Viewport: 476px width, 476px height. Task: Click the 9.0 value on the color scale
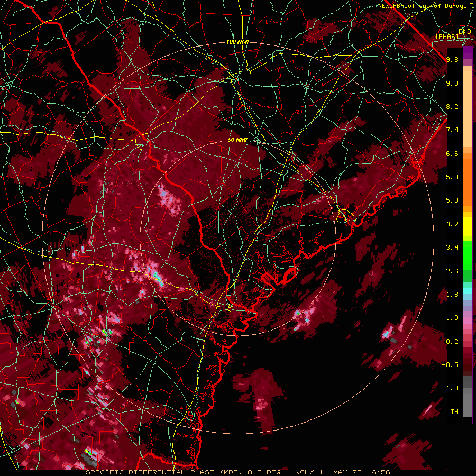(452, 83)
